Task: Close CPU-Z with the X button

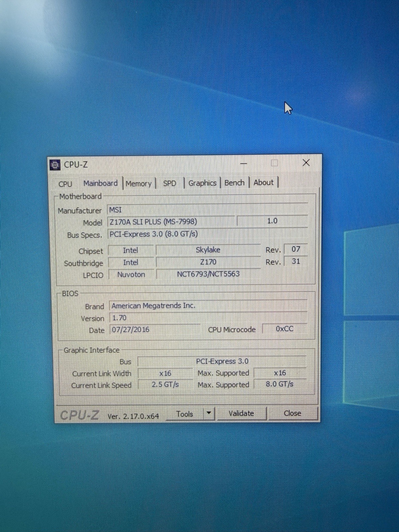Action: pos(306,163)
